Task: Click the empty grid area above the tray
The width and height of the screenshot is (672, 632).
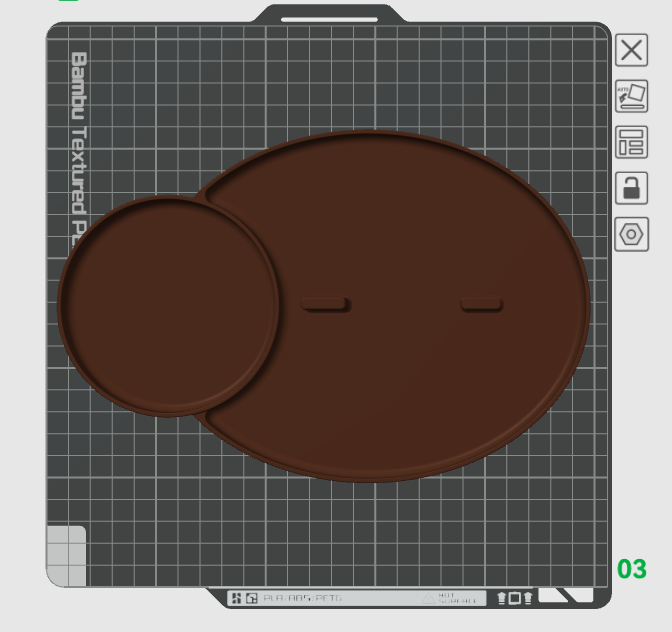Action: 326,77
